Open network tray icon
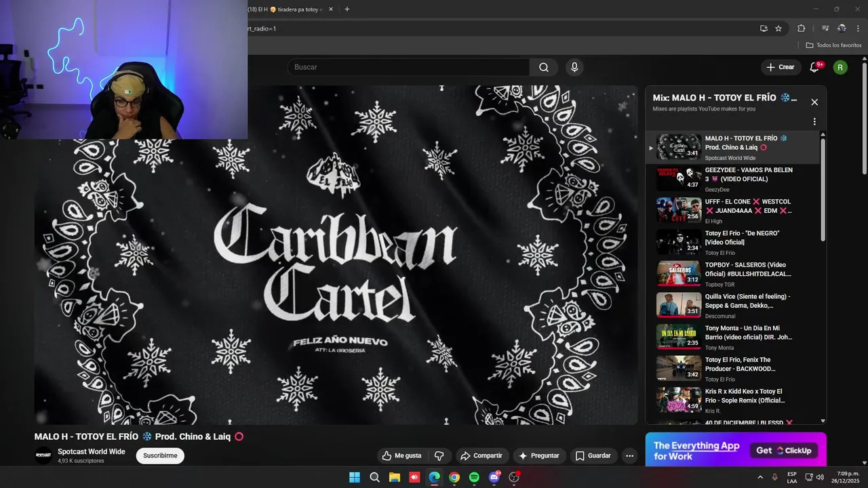 [x=808, y=477]
